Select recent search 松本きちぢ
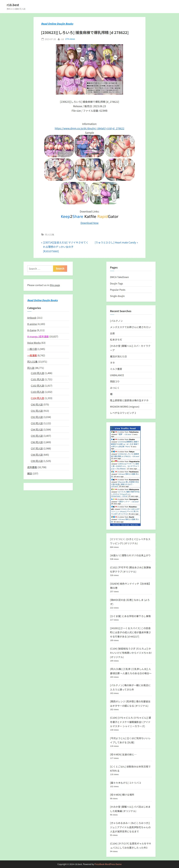Screen dimensions: 179x868 (116, 340)
